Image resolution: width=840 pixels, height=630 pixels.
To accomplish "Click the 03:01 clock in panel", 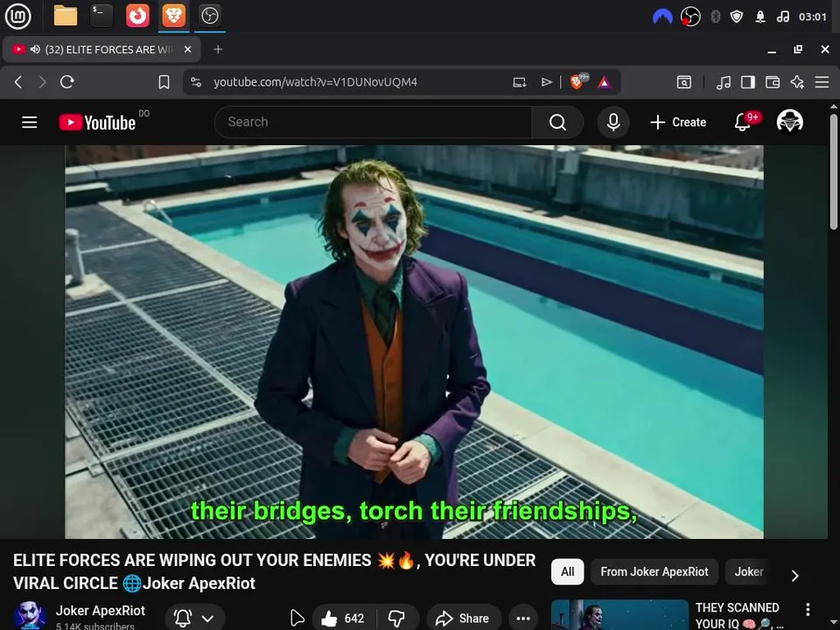I will click(x=813, y=17).
